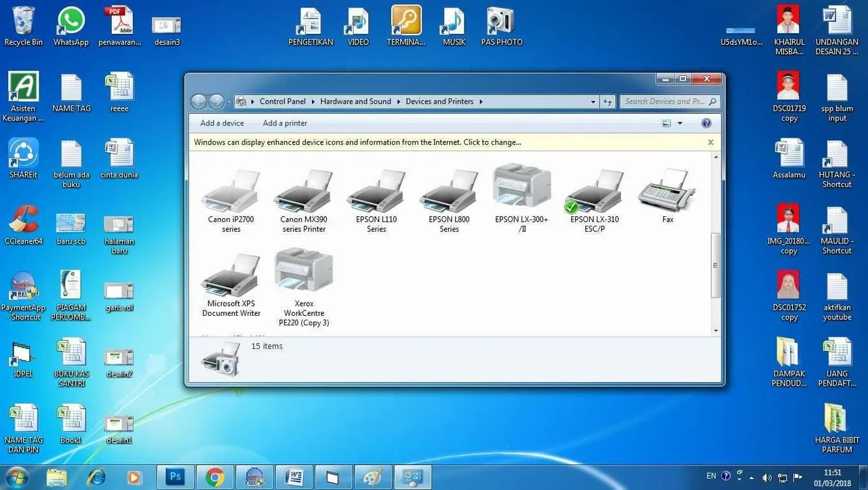This screenshot has height=490, width=868.
Task: Dismiss the yellow information bar
Action: 710,142
